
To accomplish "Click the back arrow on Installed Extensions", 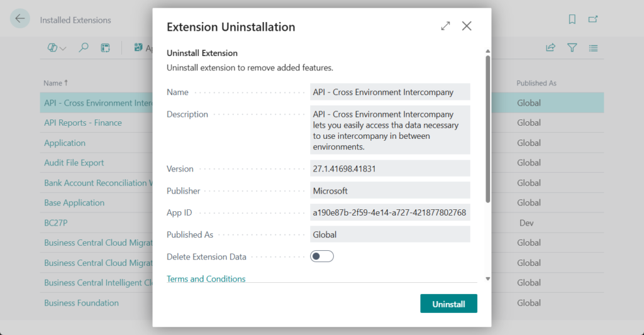I will 20,19.
